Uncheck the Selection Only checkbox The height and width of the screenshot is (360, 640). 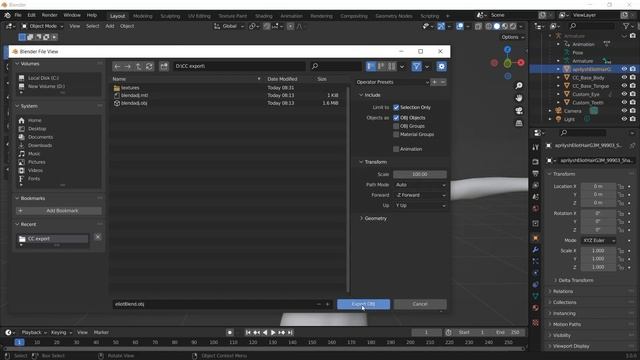[396, 107]
